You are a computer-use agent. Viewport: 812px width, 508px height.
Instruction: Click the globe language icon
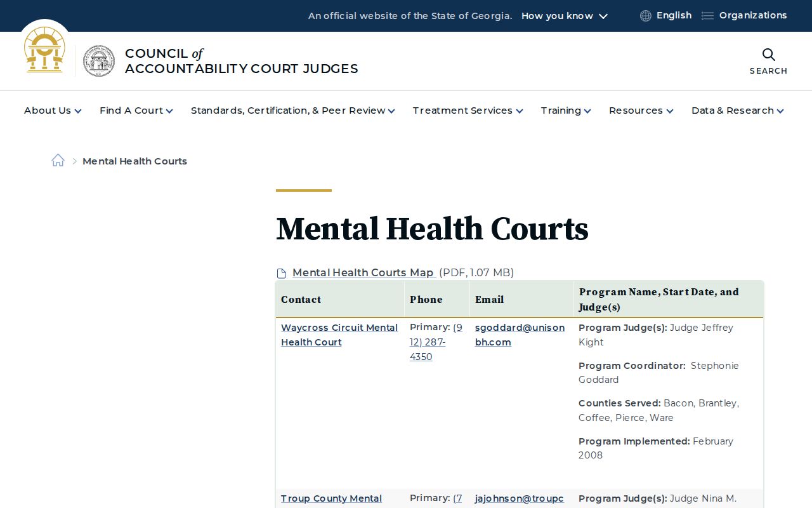646,16
